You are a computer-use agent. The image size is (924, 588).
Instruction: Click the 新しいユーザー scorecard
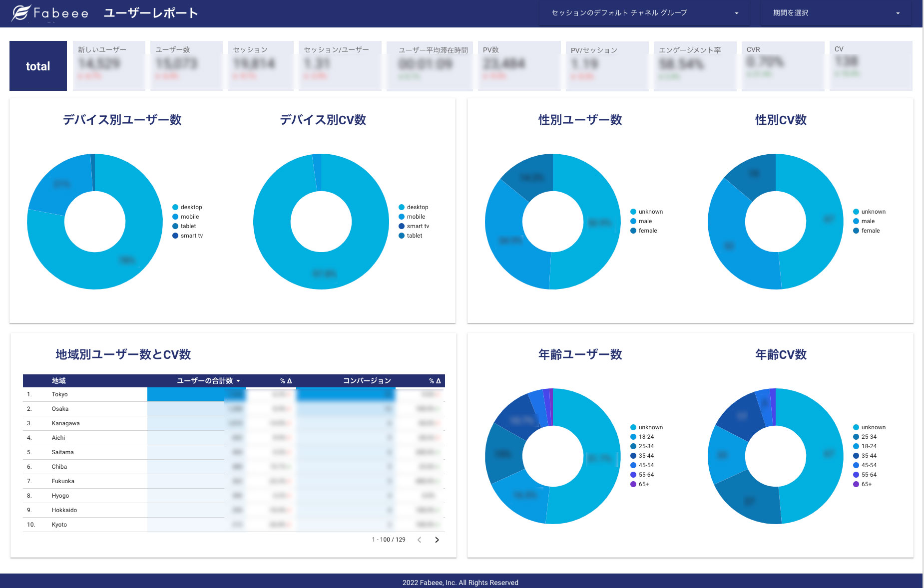109,66
